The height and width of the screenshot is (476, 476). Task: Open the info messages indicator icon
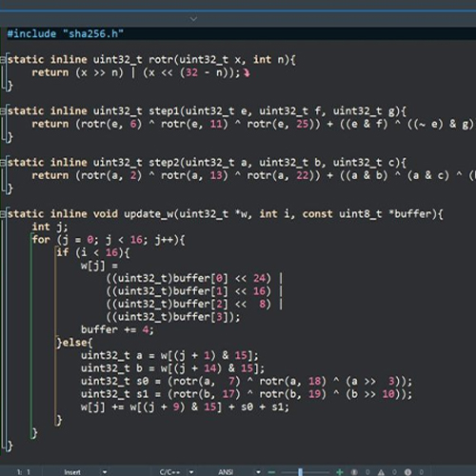pyautogui.click(x=407, y=472)
